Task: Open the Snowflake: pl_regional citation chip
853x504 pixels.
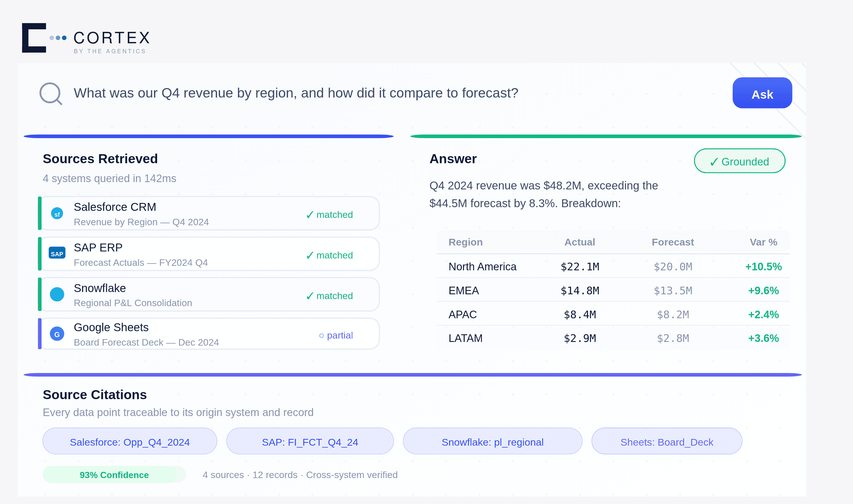Action: click(492, 441)
